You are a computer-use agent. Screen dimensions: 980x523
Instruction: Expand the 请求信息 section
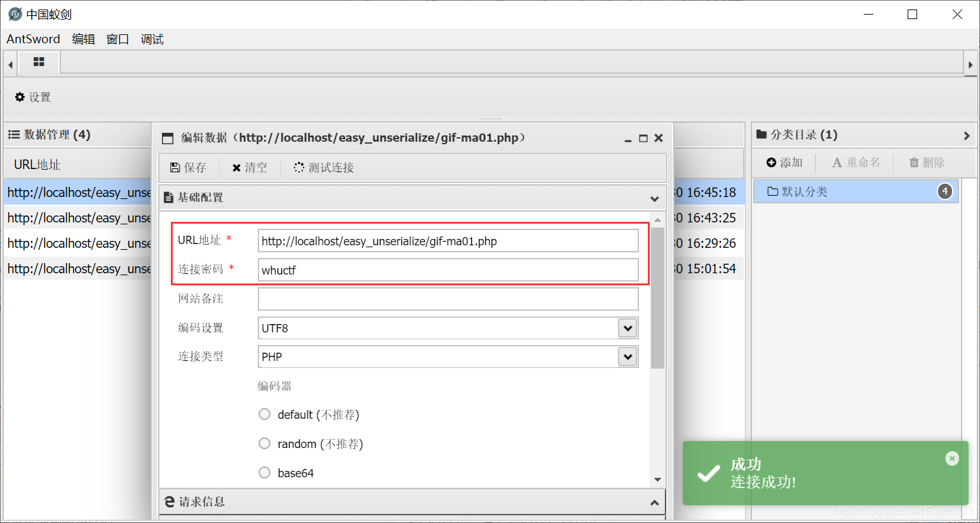pos(655,503)
